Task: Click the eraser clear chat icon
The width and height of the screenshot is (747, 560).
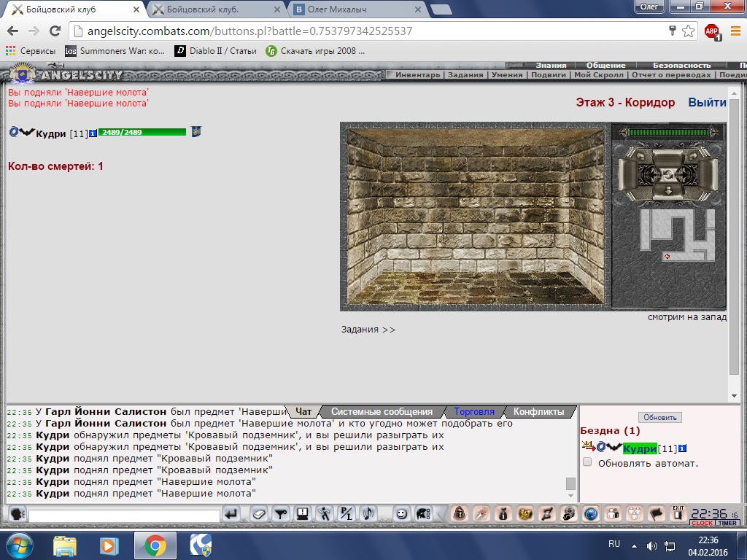Action: point(259,514)
